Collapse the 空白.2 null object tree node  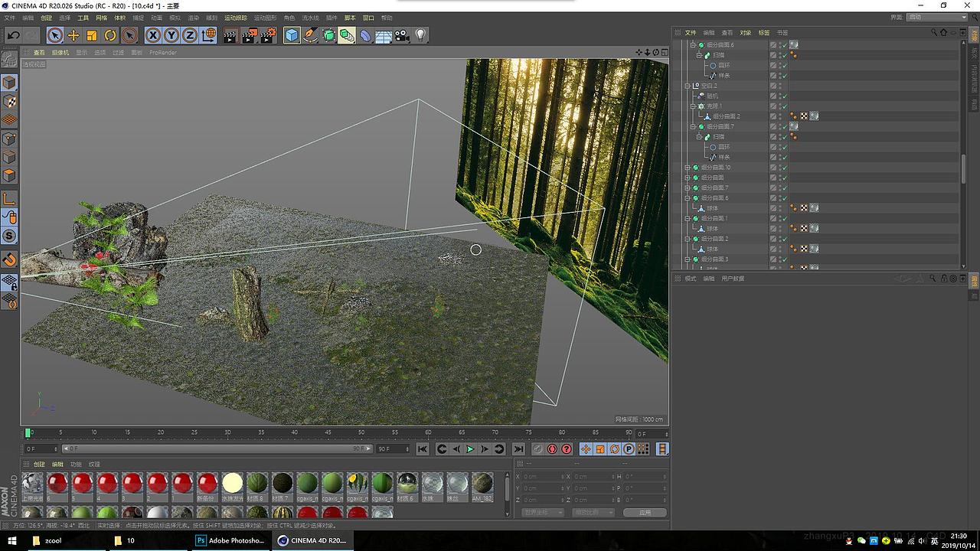point(688,86)
